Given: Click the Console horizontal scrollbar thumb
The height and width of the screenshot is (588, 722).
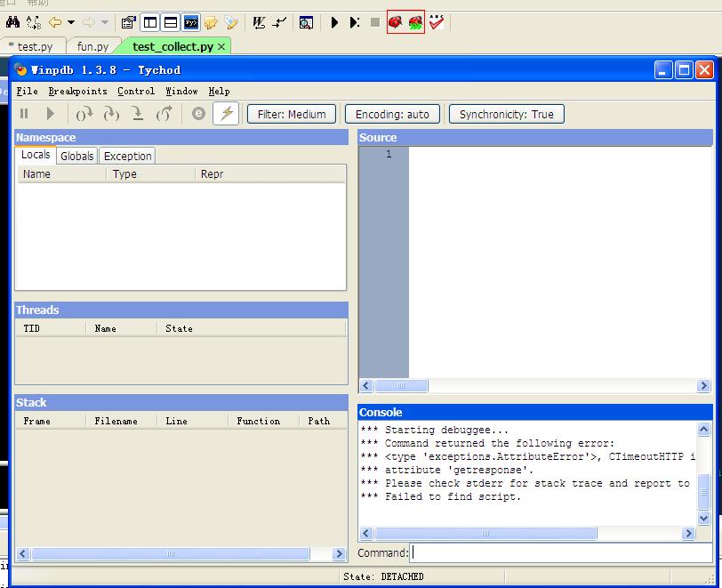Looking at the screenshot, I should (x=485, y=534).
